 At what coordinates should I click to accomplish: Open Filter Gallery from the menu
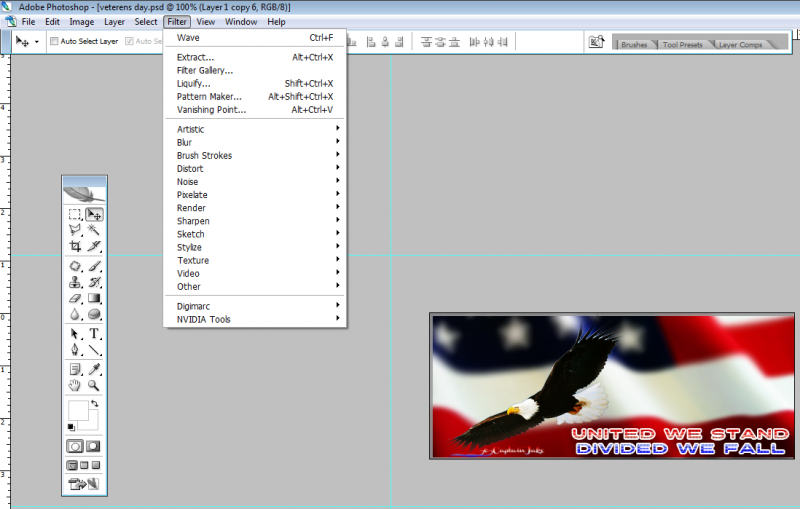pyautogui.click(x=205, y=70)
